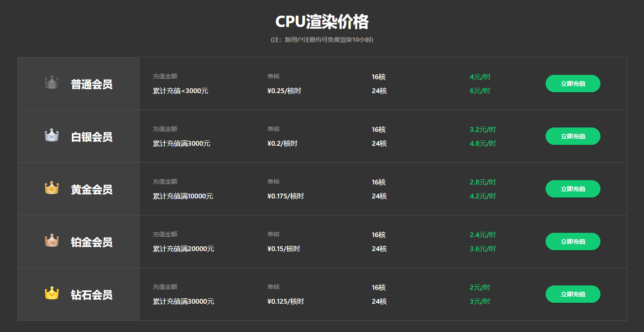644x332 pixels.
Task: Click the CPU渲染价格 page heading
Action: [x=322, y=21]
